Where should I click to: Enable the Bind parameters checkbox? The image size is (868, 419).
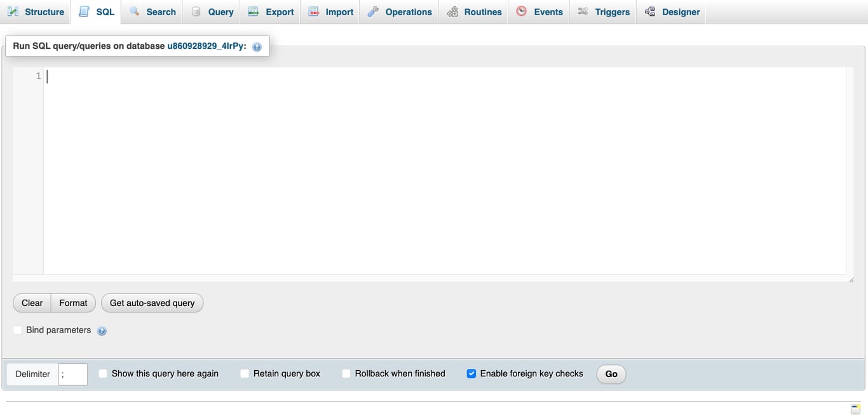(17, 329)
